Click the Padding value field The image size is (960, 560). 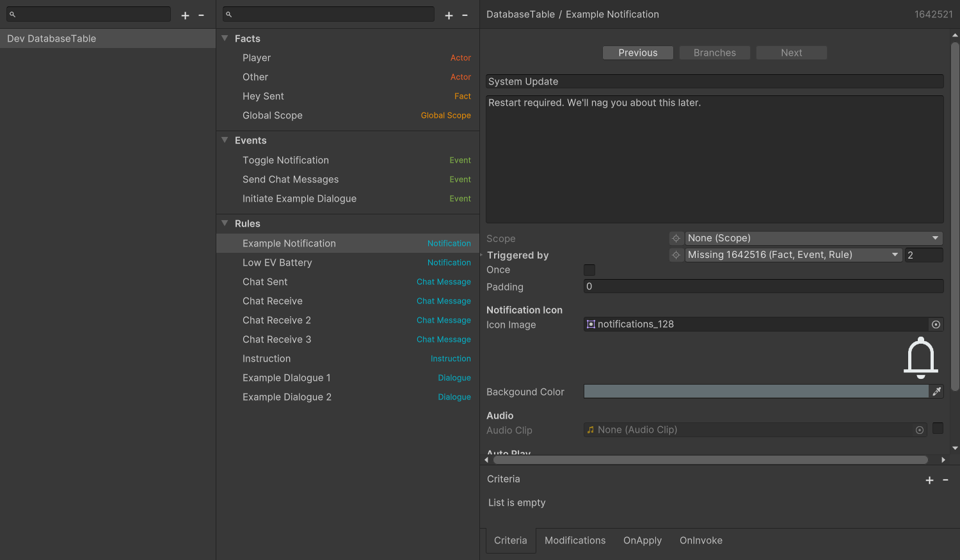(764, 287)
